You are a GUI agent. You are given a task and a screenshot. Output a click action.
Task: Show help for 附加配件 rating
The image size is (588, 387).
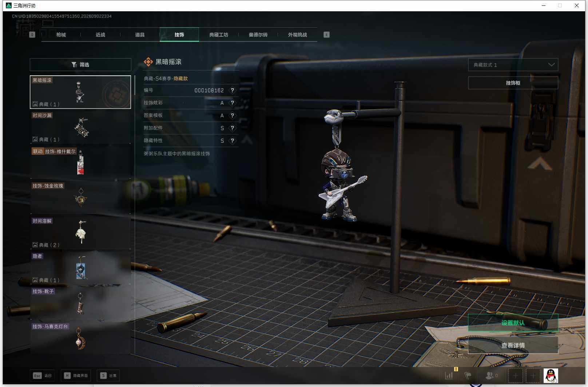tap(233, 128)
